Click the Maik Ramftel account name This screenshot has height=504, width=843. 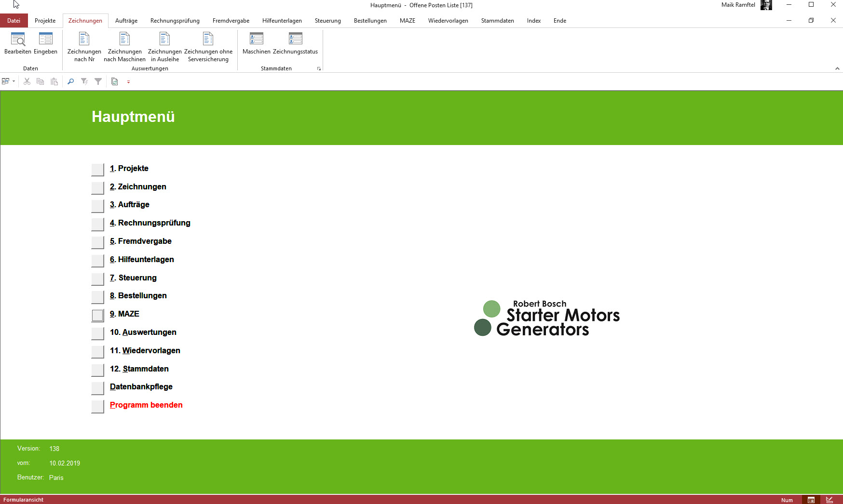[x=738, y=5]
